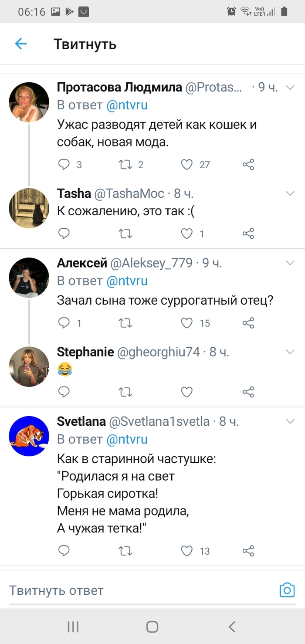
Task: Like Tasha's tweet
Action: [x=187, y=234]
